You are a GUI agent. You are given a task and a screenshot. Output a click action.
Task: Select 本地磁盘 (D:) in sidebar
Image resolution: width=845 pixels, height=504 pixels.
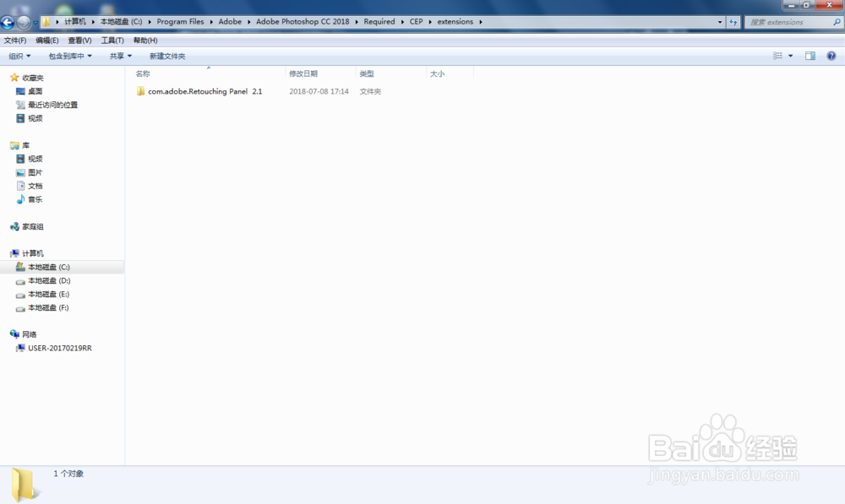(x=49, y=280)
